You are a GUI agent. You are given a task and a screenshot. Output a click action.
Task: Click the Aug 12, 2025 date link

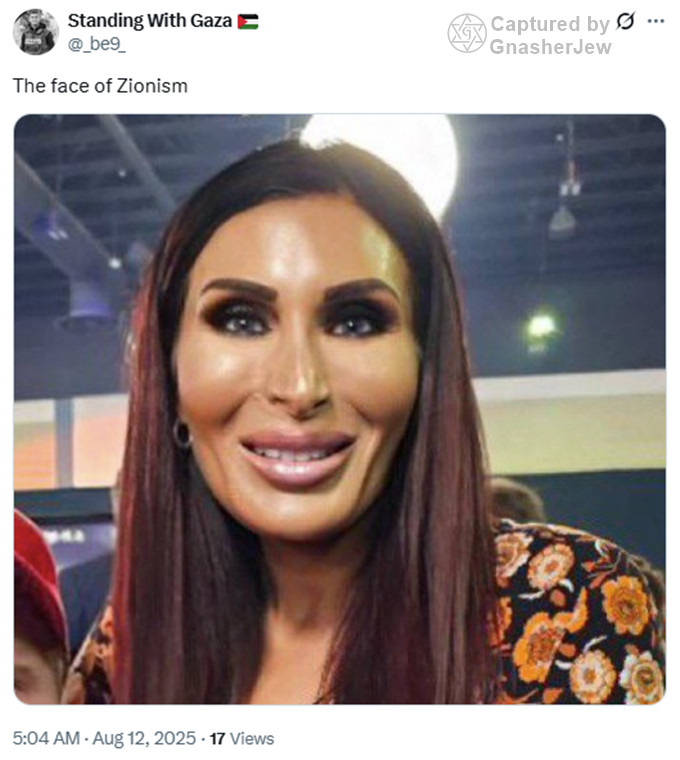coord(144,738)
